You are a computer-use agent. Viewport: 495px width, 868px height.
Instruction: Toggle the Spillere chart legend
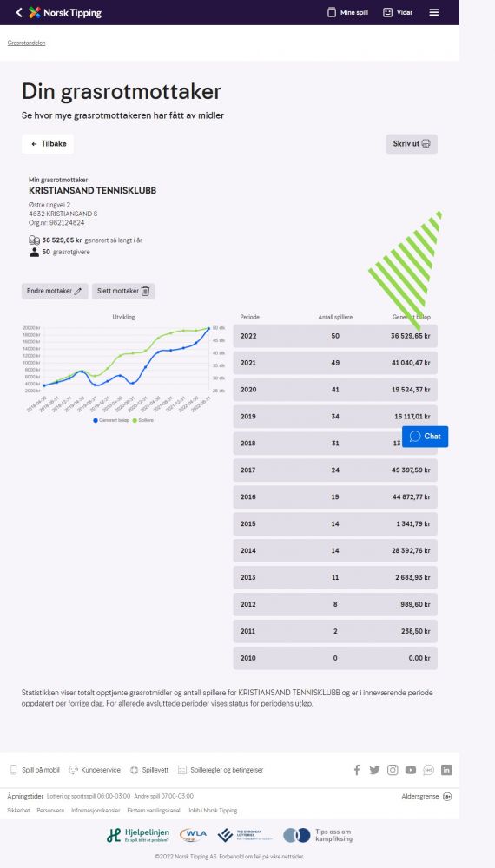(142, 420)
